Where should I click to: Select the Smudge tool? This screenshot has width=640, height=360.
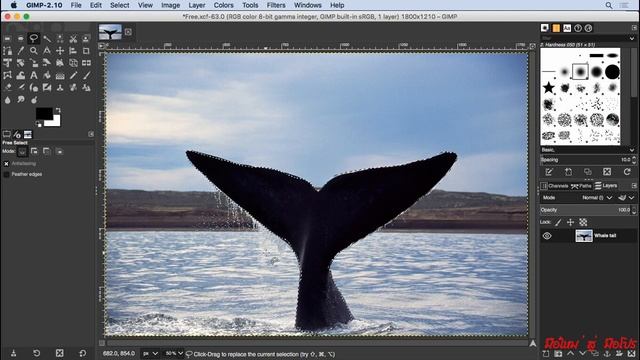tap(20, 100)
